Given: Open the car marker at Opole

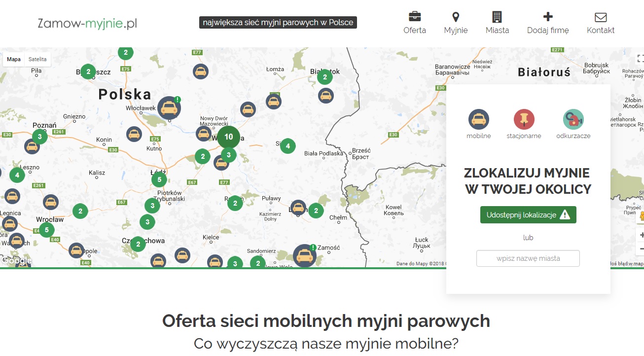Looking at the screenshot, I should click(x=76, y=251).
